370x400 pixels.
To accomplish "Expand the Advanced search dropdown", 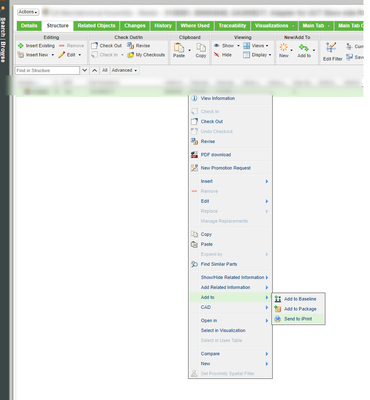I will [x=124, y=70].
